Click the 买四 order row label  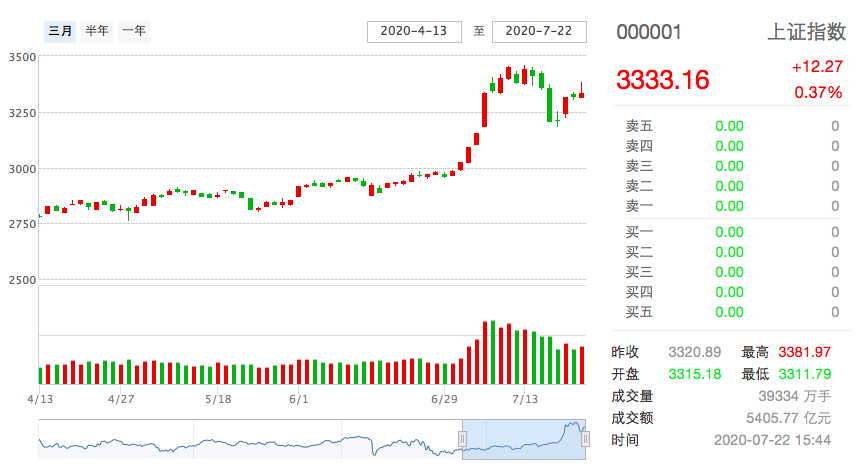[639, 292]
